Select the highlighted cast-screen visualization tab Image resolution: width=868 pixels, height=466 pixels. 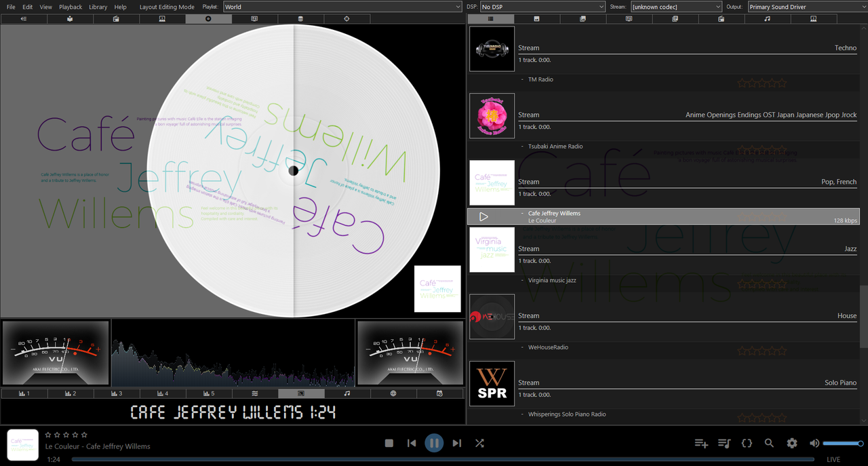pyautogui.click(x=301, y=393)
